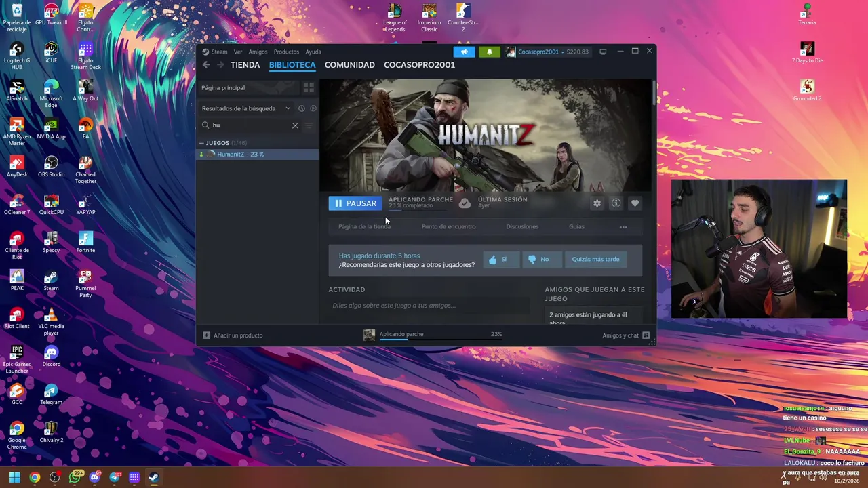
Task: Go to the COMUNIDAD tab
Action: pos(350,65)
